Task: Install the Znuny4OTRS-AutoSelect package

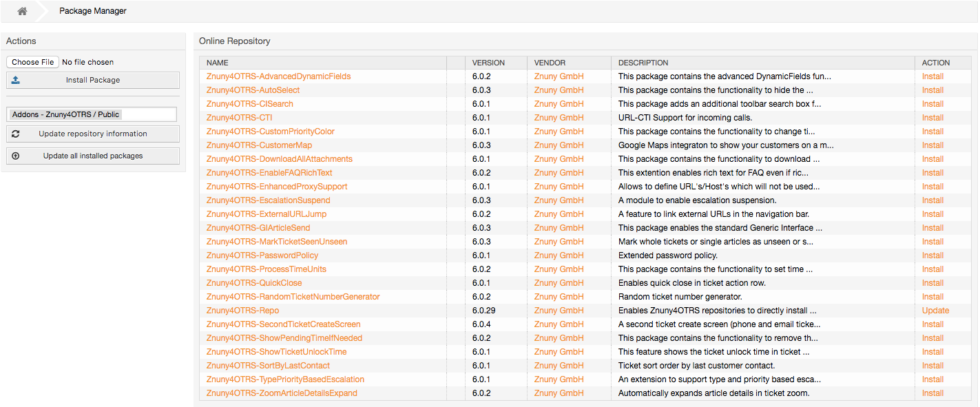Action: [x=932, y=90]
